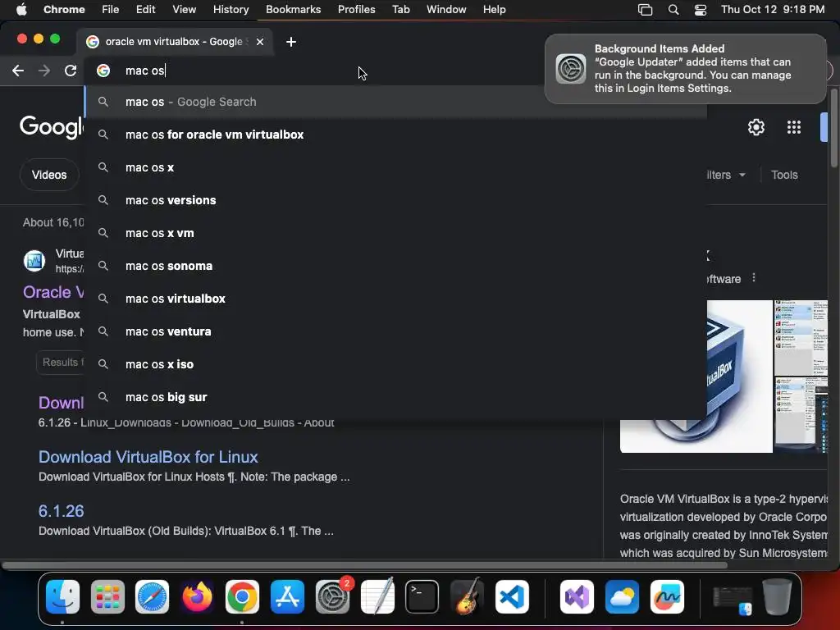Pick the 'mac os x vm' suggestion
This screenshot has height=630, width=840.
tap(395, 233)
